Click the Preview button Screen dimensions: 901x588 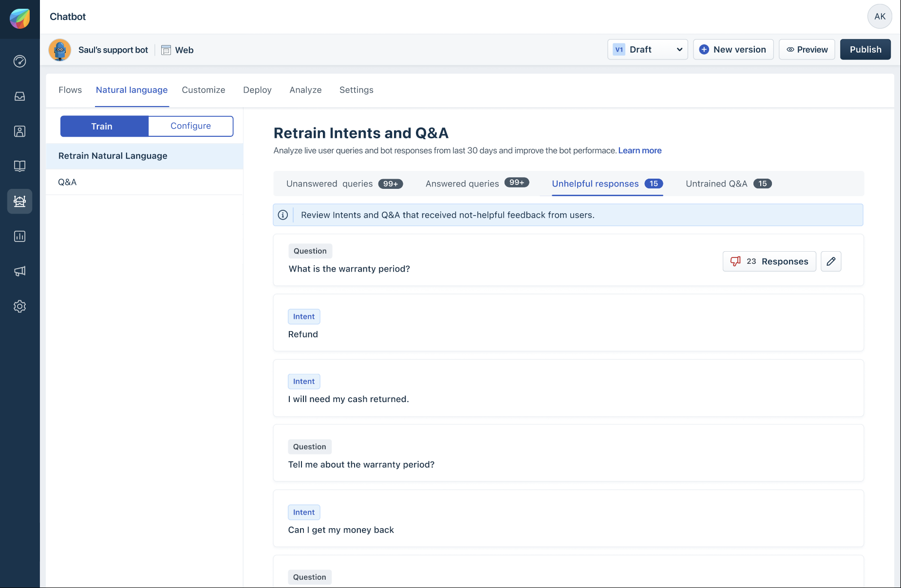[x=807, y=50]
